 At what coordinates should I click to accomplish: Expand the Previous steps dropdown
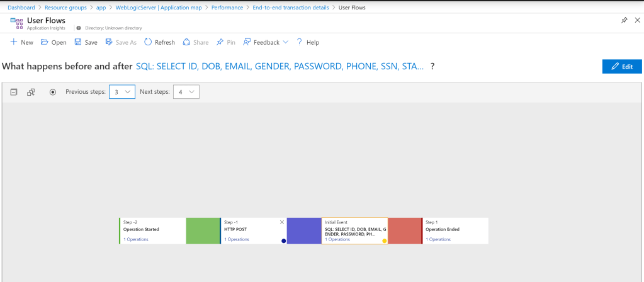pos(122,92)
